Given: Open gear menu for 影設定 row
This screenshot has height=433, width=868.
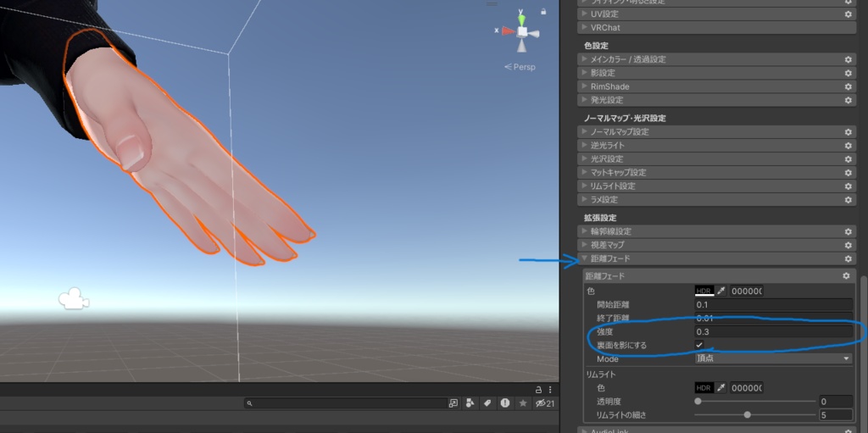Looking at the screenshot, I should [848, 73].
